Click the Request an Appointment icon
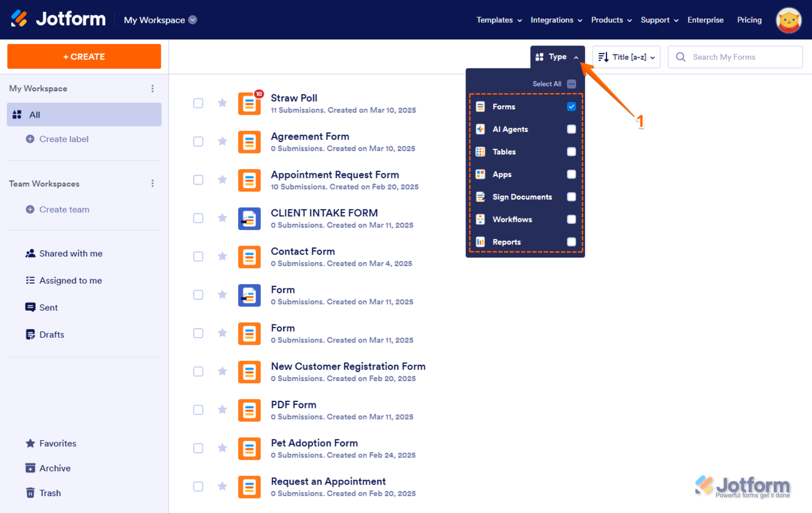This screenshot has height=513, width=812. point(249,487)
